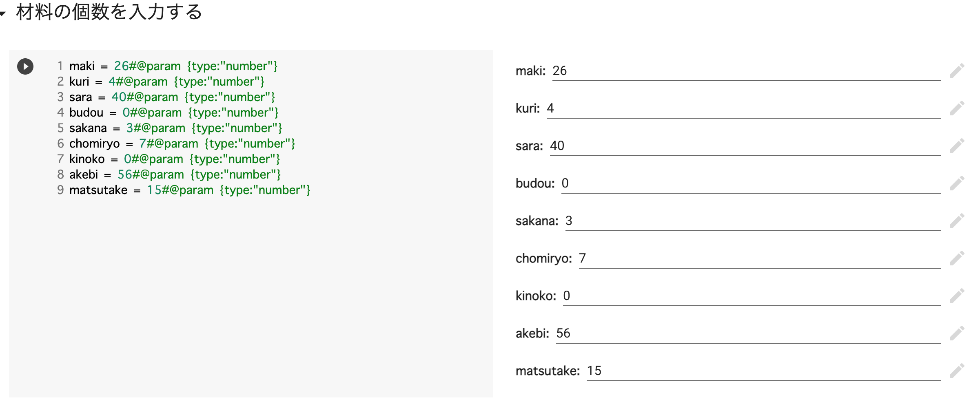Screen dimensions: 980x415
Task: Focus the akebi field containing 56
Action: [748, 334]
